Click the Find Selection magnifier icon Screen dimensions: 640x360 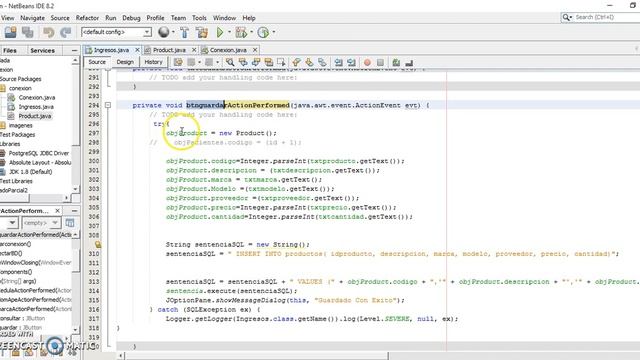(230, 62)
